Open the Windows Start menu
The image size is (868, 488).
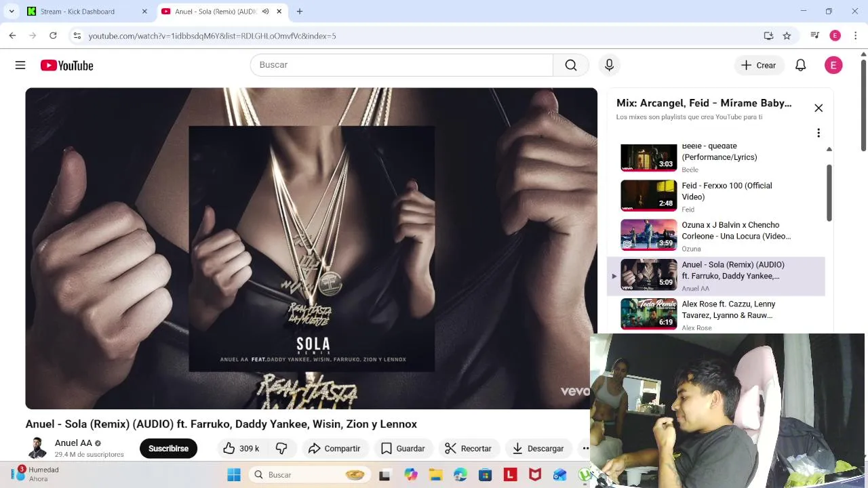234,475
